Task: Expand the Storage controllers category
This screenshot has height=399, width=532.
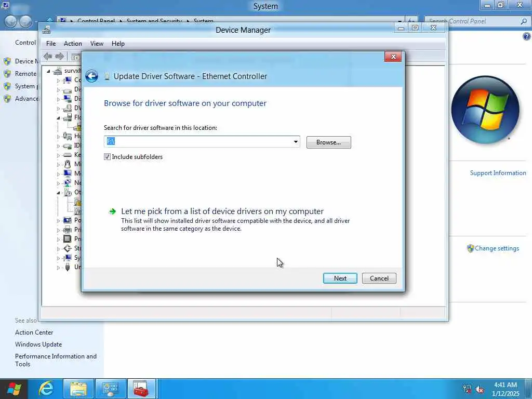Action: tap(58, 249)
